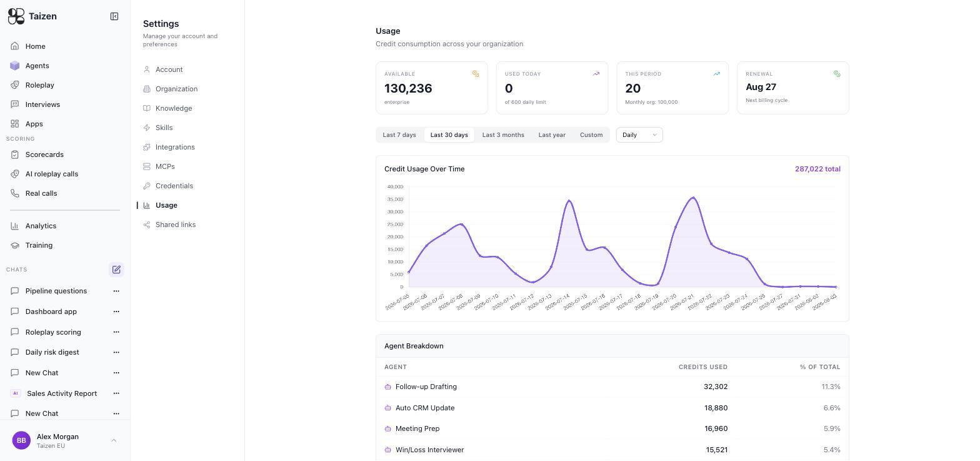Screen dimensions: 980x461
Task: Click the Organization building icon
Action: point(147,89)
